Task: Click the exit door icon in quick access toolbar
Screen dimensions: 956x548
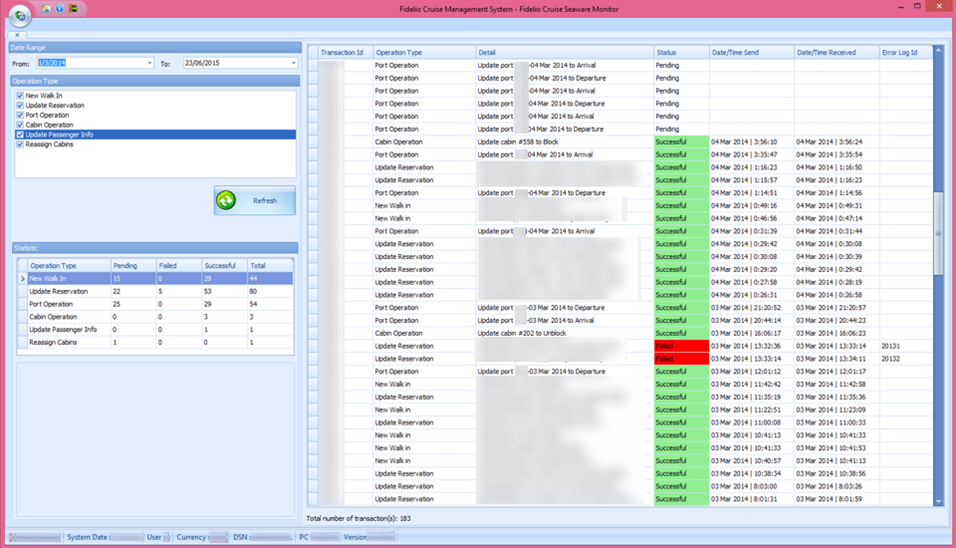Action: pos(73,9)
